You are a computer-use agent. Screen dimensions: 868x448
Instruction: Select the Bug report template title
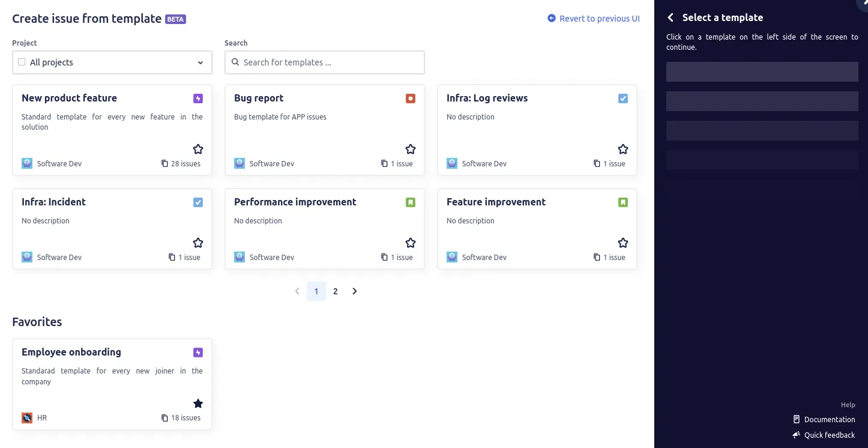pyautogui.click(x=259, y=98)
